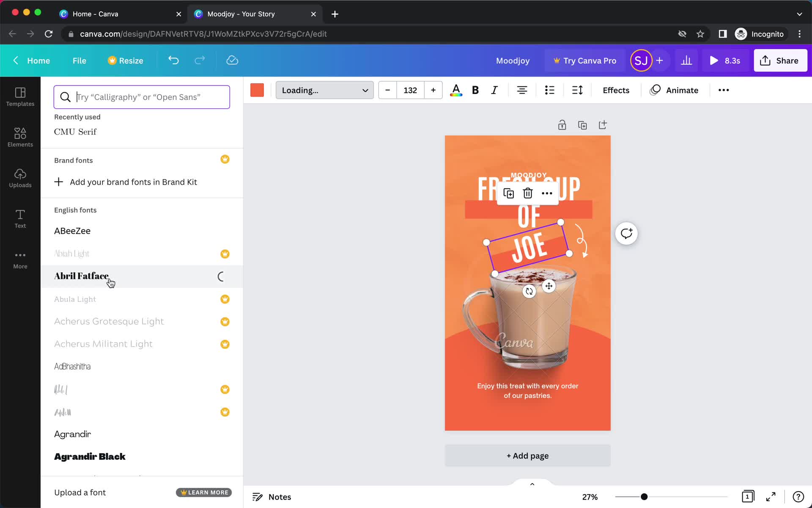Toggle the text fit icon

tap(578, 90)
